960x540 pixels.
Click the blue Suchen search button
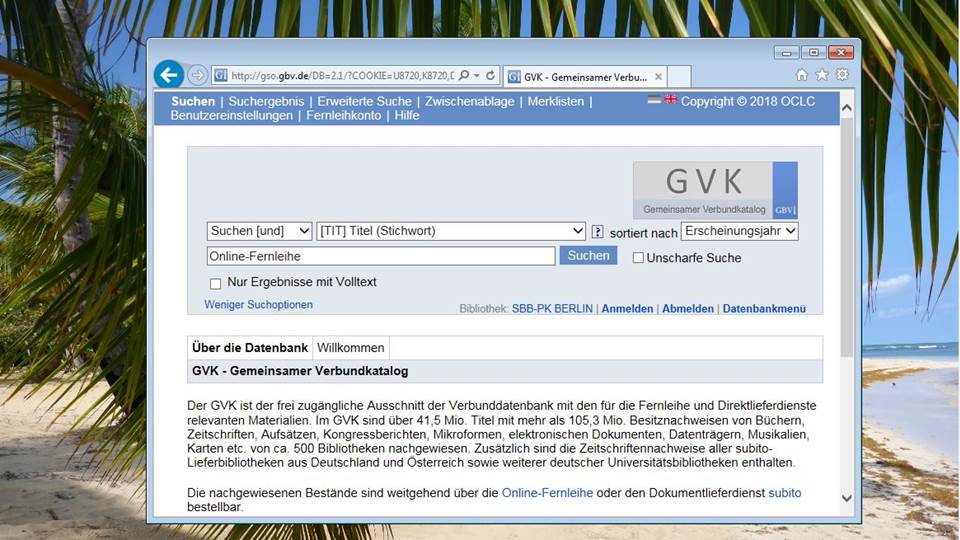(588, 256)
